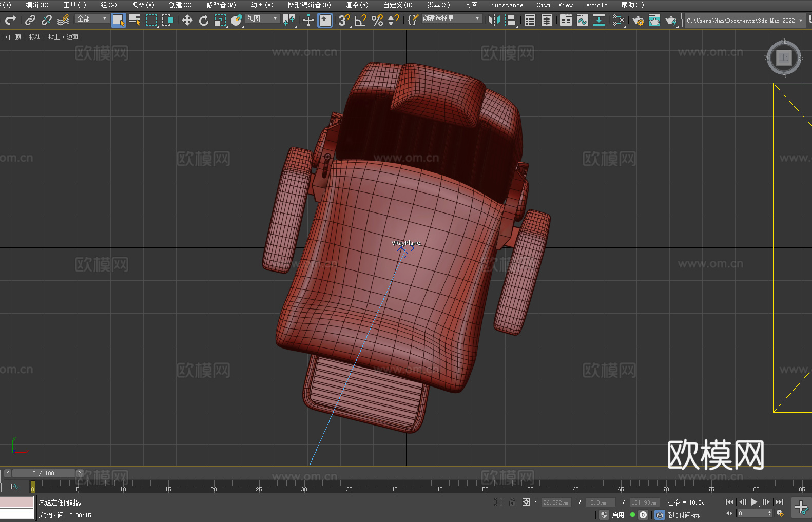812x522 pixels.
Task: Open the Curve Editor
Action: click(x=583, y=20)
